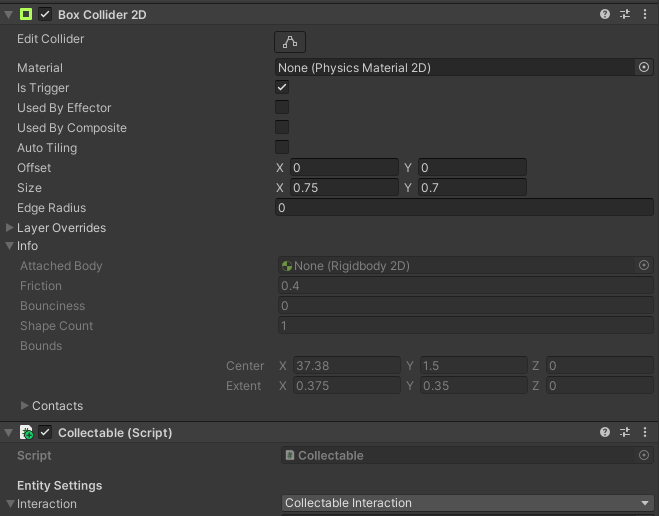Enable Used By Effector checkbox
Viewport: 659px width, 516px height.
pos(282,108)
